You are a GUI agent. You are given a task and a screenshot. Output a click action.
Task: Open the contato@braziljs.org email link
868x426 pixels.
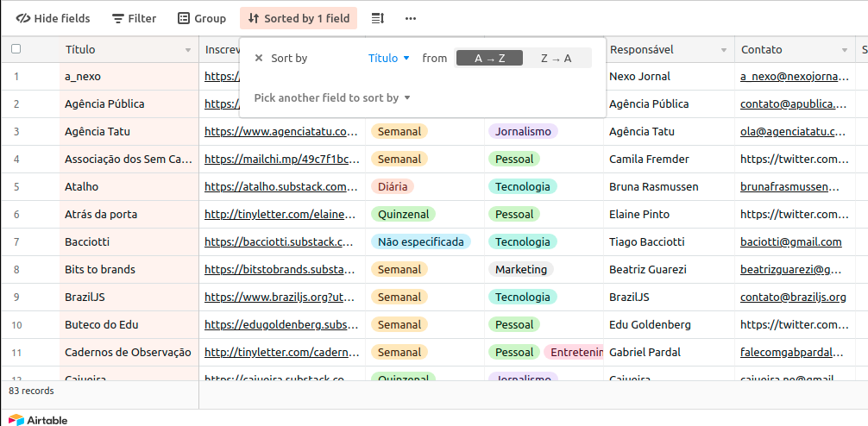click(x=793, y=298)
